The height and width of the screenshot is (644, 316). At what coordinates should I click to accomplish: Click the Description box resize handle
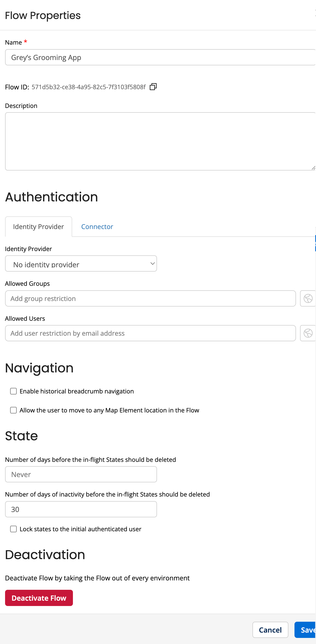tap(313, 168)
